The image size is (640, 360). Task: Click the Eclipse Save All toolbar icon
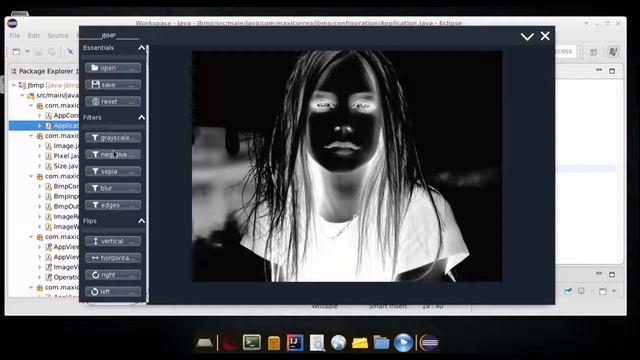pos(52,52)
